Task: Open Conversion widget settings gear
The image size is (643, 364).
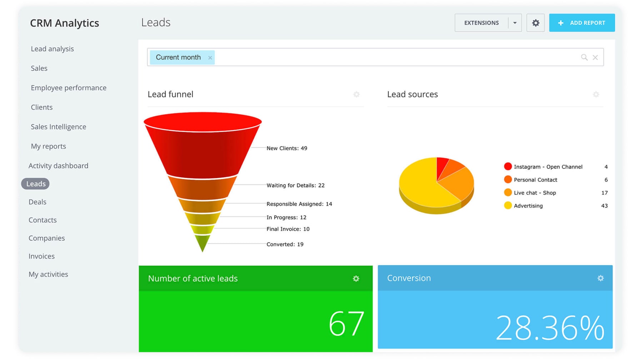Action: (600, 278)
